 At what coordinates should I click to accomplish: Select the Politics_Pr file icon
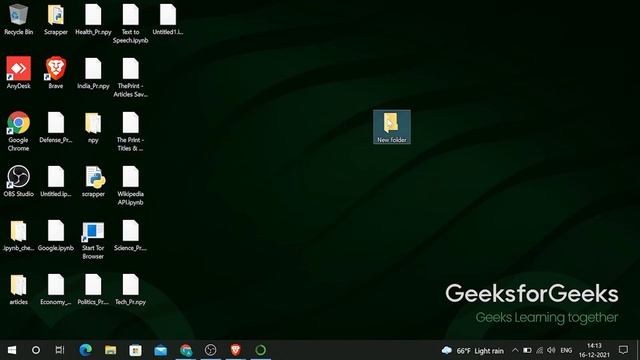93,289
